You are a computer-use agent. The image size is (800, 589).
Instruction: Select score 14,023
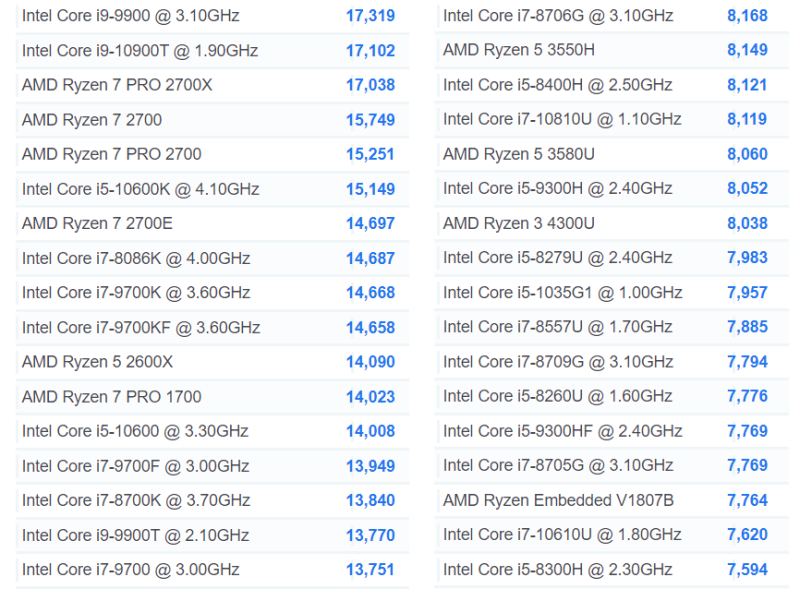[x=370, y=397]
